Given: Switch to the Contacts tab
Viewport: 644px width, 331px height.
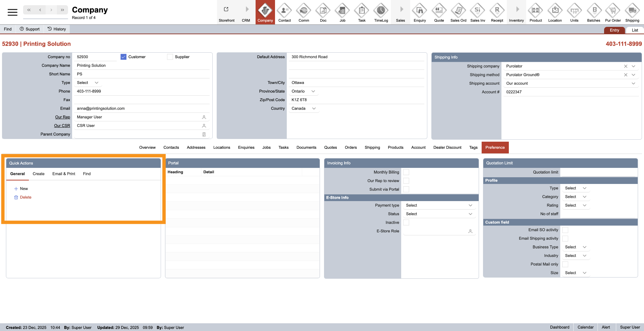Looking at the screenshot, I should tap(171, 148).
